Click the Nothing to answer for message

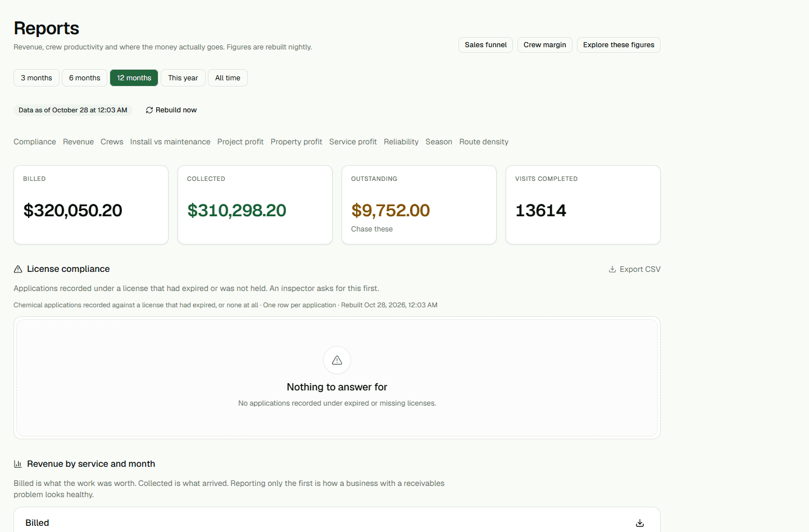[337, 387]
